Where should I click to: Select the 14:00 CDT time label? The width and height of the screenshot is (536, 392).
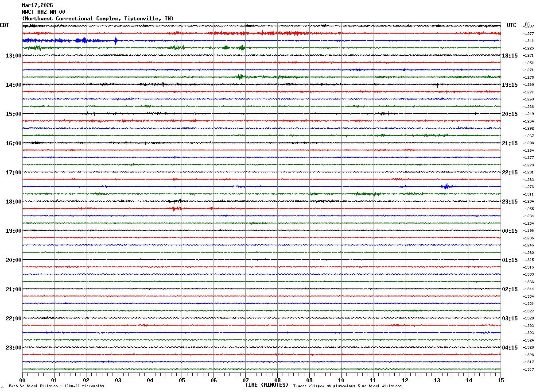(x=14, y=85)
